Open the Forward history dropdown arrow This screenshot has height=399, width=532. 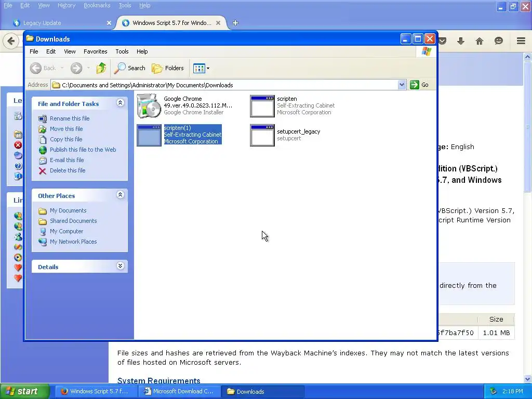pos(88,68)
